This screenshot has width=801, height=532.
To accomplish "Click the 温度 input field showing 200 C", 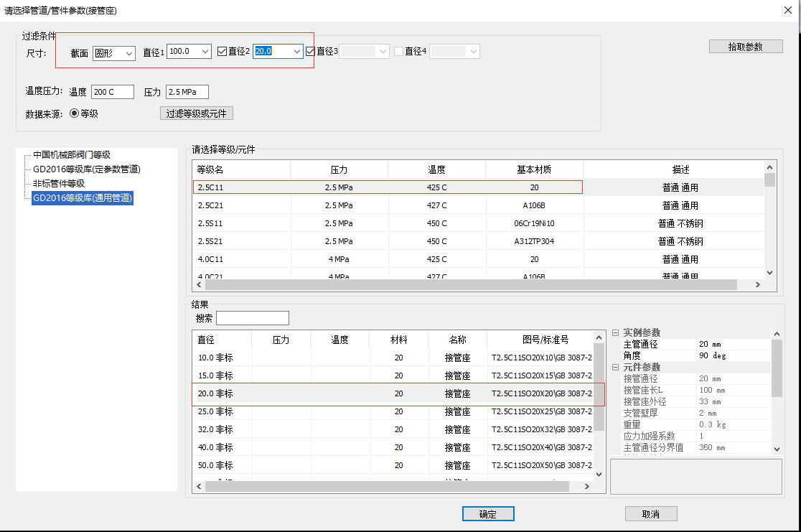I will click(x=112, y=92).
